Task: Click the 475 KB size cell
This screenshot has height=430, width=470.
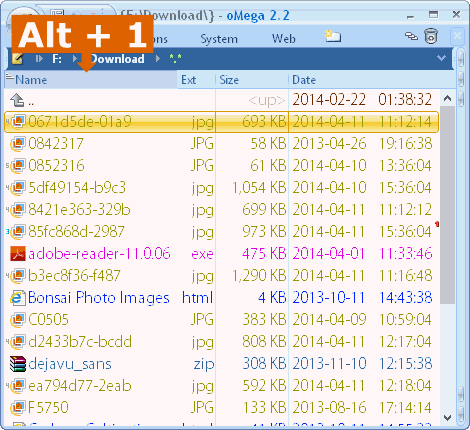Action: [x=264, y=254]
